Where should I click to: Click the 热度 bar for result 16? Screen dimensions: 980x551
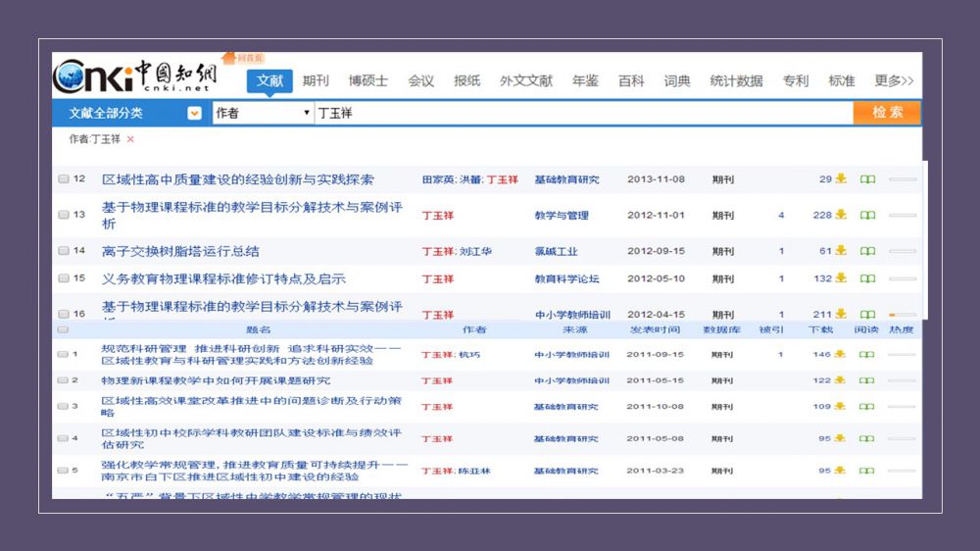pos(903,315)
